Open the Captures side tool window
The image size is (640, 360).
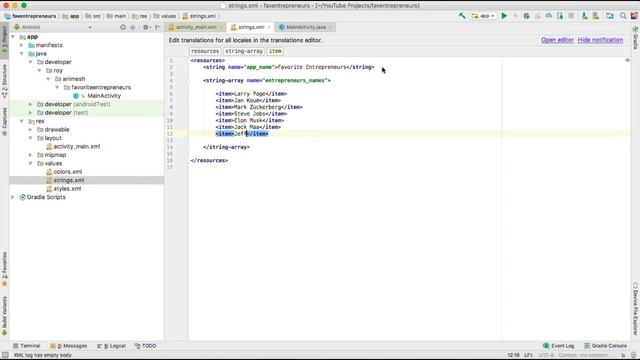(x=4, y=121)
